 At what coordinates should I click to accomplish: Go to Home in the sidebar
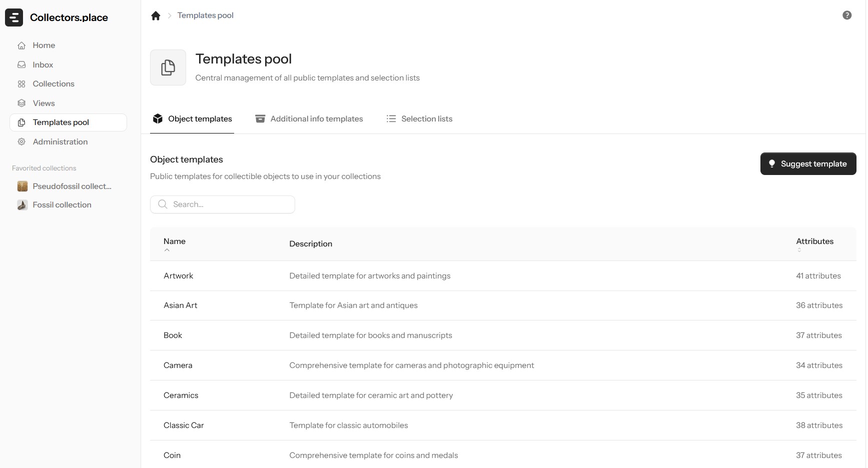pos(44,45)
